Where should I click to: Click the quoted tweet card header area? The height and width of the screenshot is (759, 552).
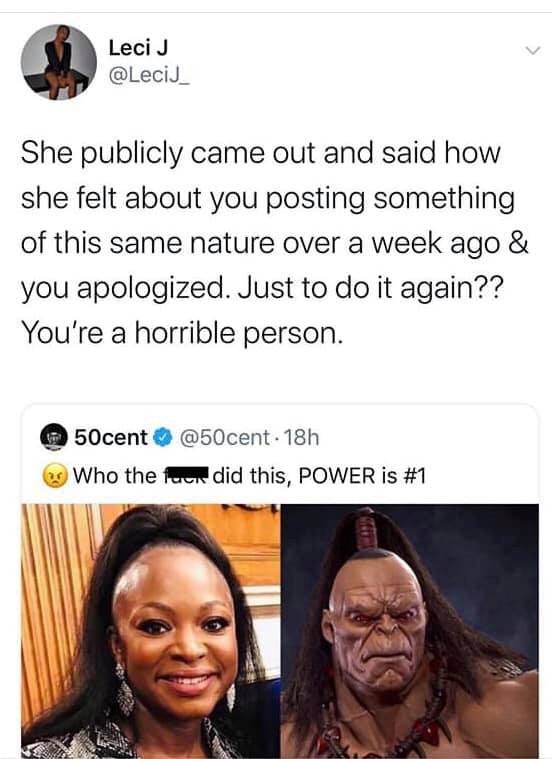pyautogui.click(x=280, y=455)
